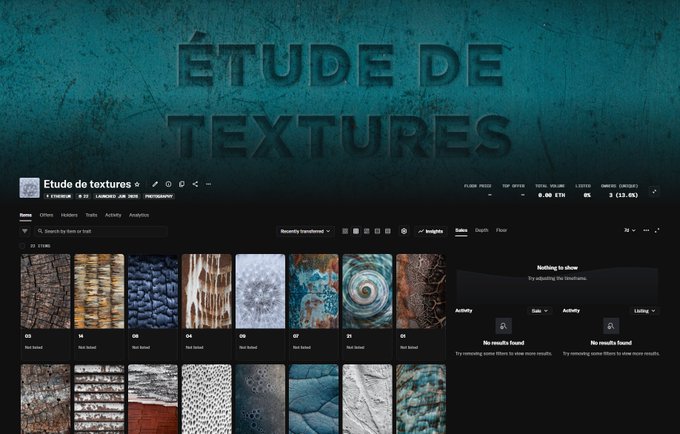
Task: Open the white perforated dots texture thumbnail
Action: 207,399
